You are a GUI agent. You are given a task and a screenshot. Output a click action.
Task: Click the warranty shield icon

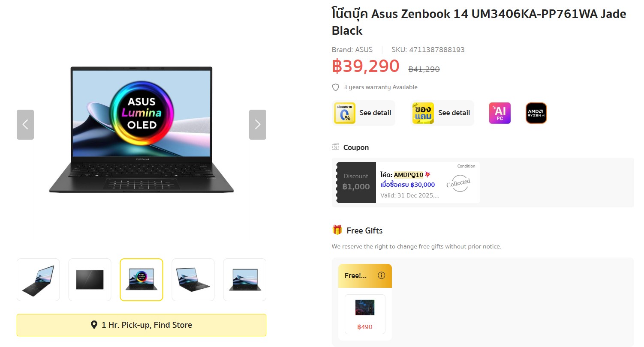point(336,87)
